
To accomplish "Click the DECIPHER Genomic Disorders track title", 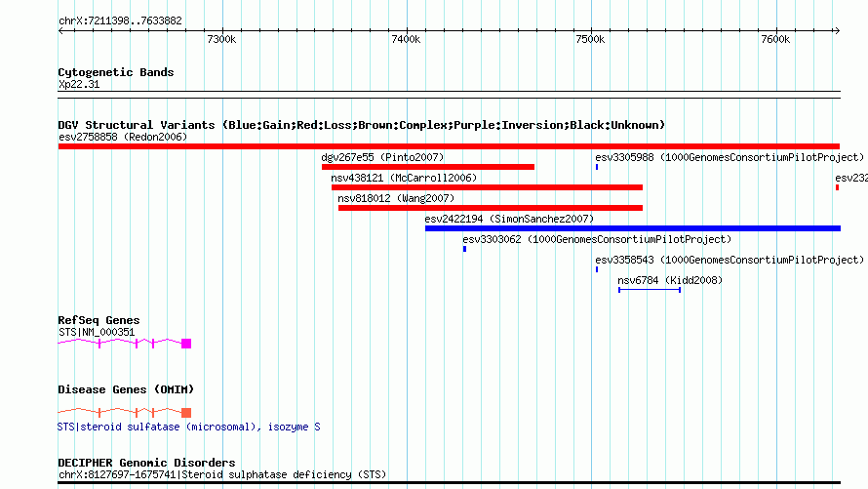I will [146, 463].
